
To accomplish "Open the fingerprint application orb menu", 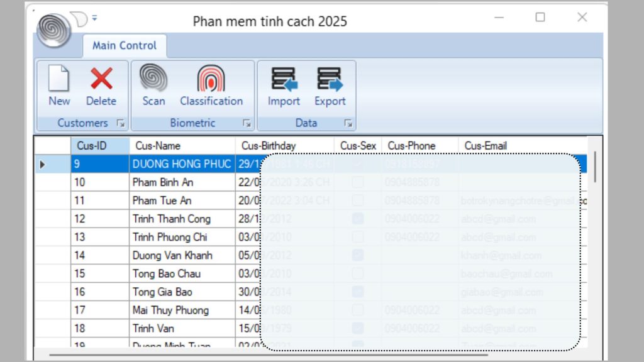I will (55, 29).
